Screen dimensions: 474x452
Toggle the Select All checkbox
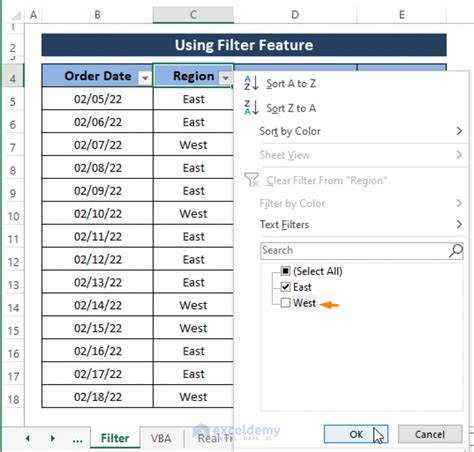pos(285,271)
